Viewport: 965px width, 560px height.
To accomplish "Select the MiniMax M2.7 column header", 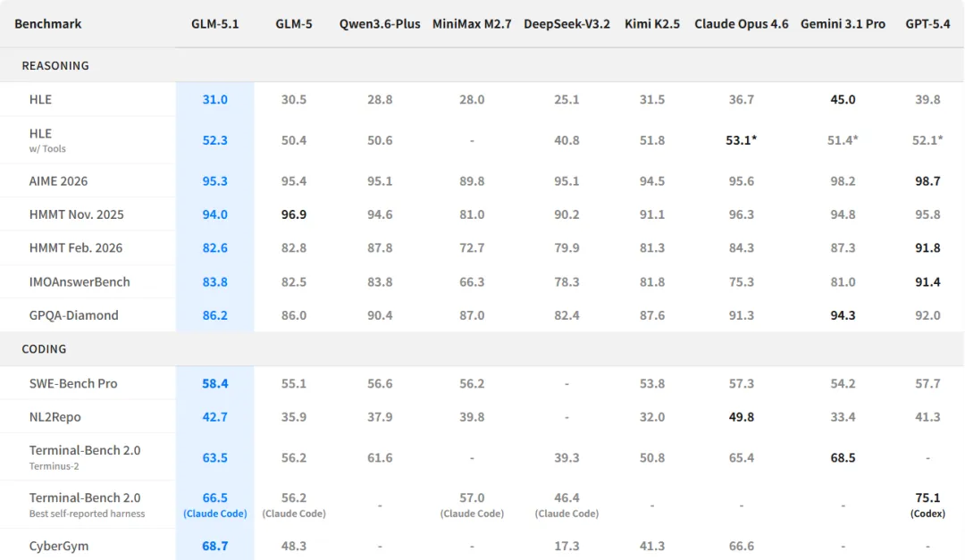I will click(x=472, y=24).
